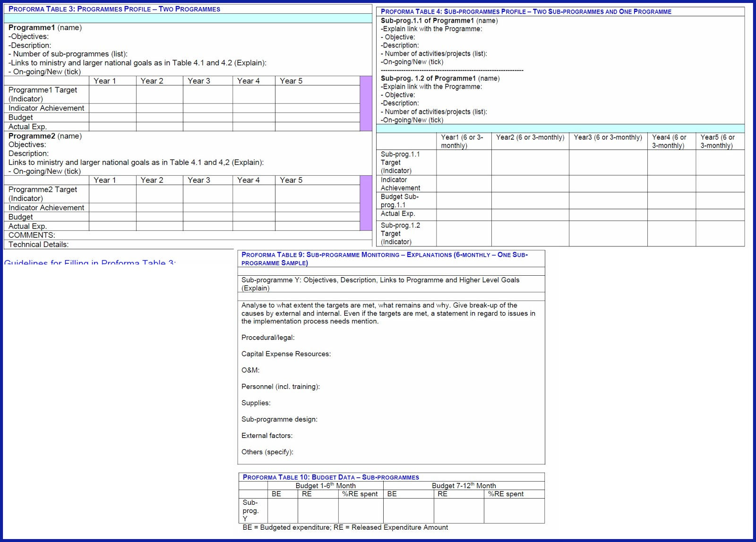Click the 'Proforma Table 10: Budget Data' heading
756x542 pixels.
pos(331,477)
